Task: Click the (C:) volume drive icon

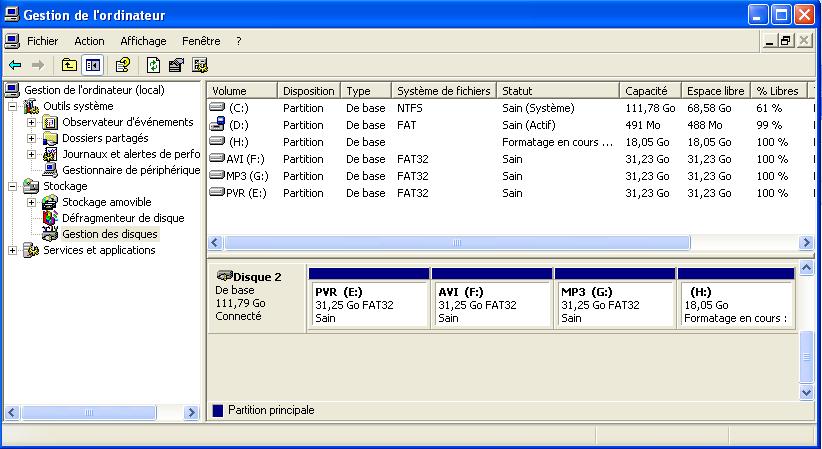Action: 217,107
